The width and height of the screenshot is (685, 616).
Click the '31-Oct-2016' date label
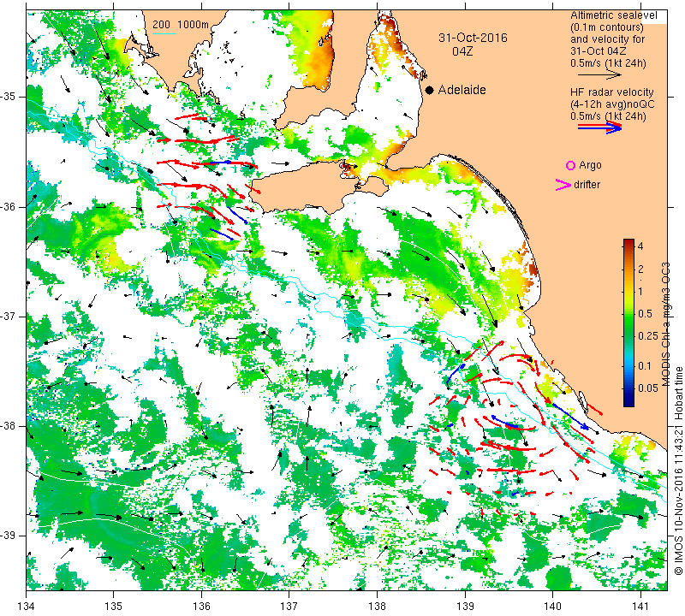tap(473, 38)
